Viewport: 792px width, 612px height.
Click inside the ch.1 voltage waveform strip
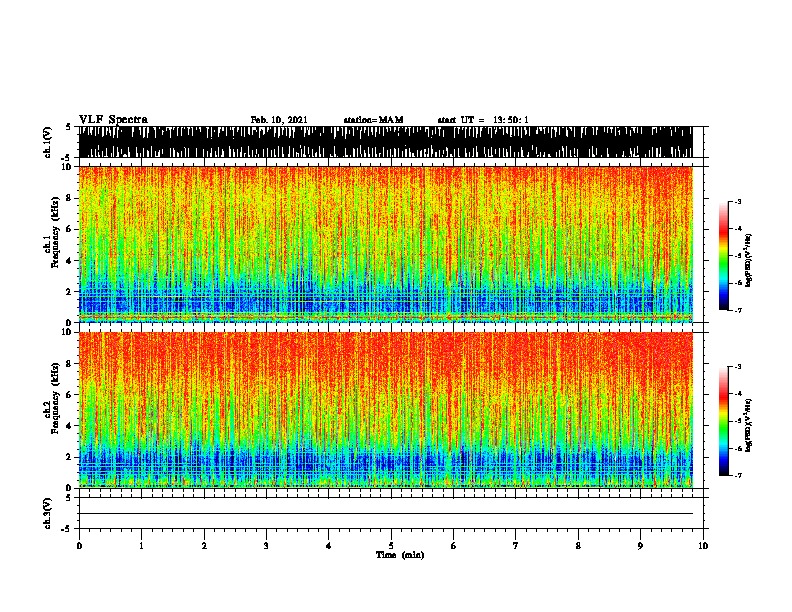click(385, 142)
